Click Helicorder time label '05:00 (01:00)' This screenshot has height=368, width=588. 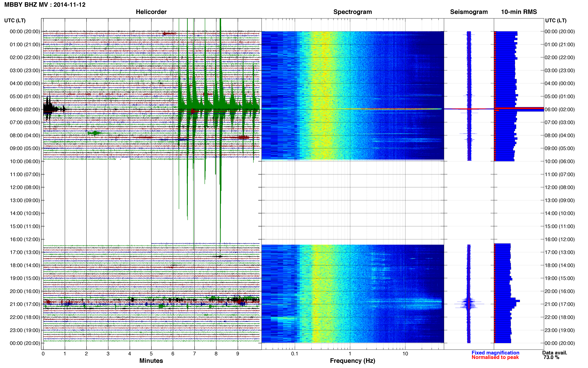point(25,96)
